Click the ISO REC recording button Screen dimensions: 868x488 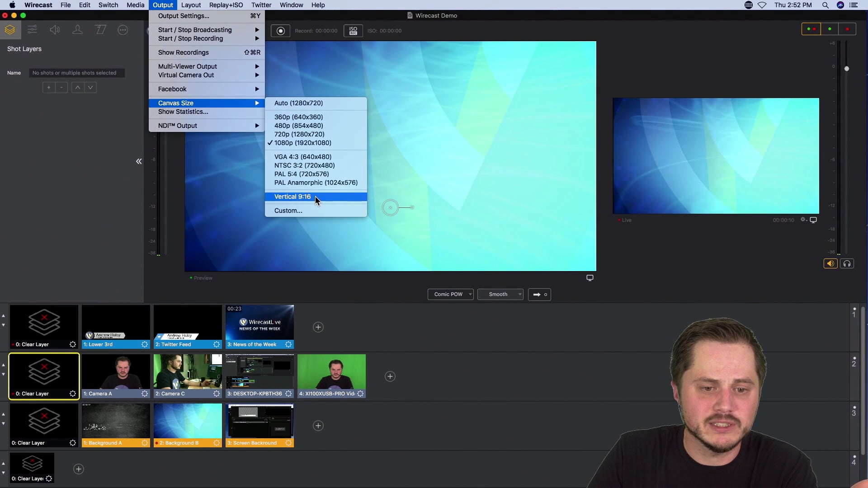coord(353,31)
